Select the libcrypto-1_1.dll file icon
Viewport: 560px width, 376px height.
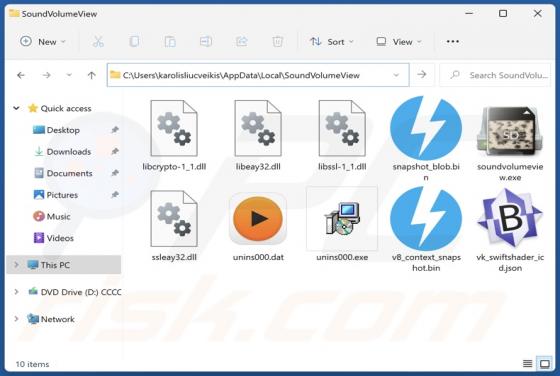(174, 128)
